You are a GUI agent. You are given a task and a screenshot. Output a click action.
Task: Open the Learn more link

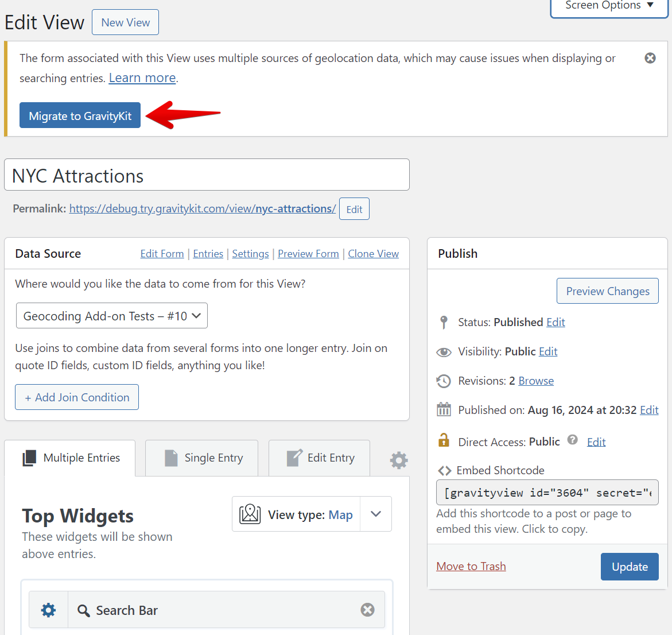142,78
